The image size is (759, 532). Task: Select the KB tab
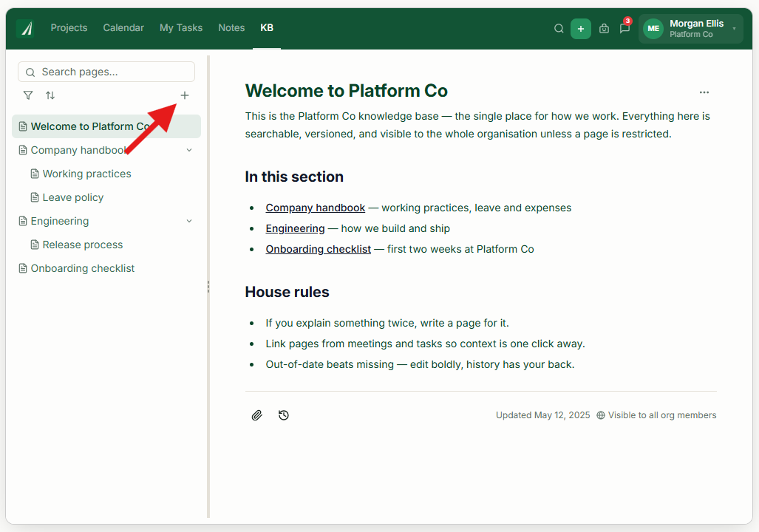(x=267, y=27)
